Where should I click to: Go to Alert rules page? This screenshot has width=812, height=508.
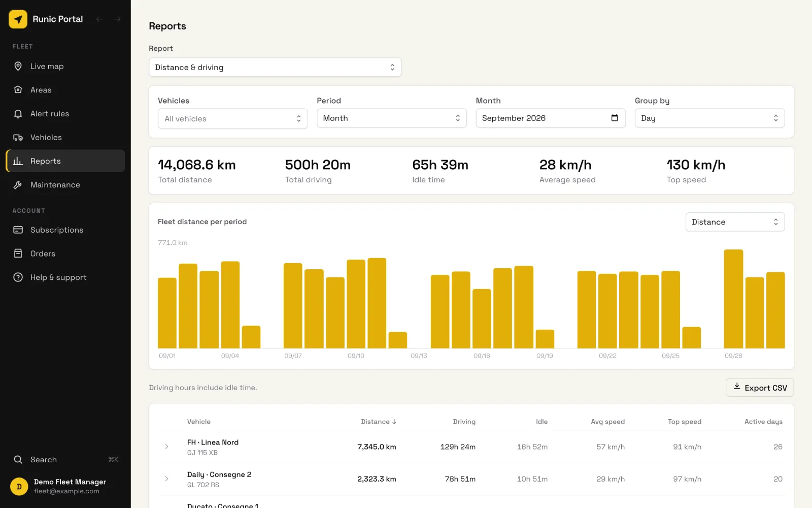pyautogui.click(x=65, y=114)
